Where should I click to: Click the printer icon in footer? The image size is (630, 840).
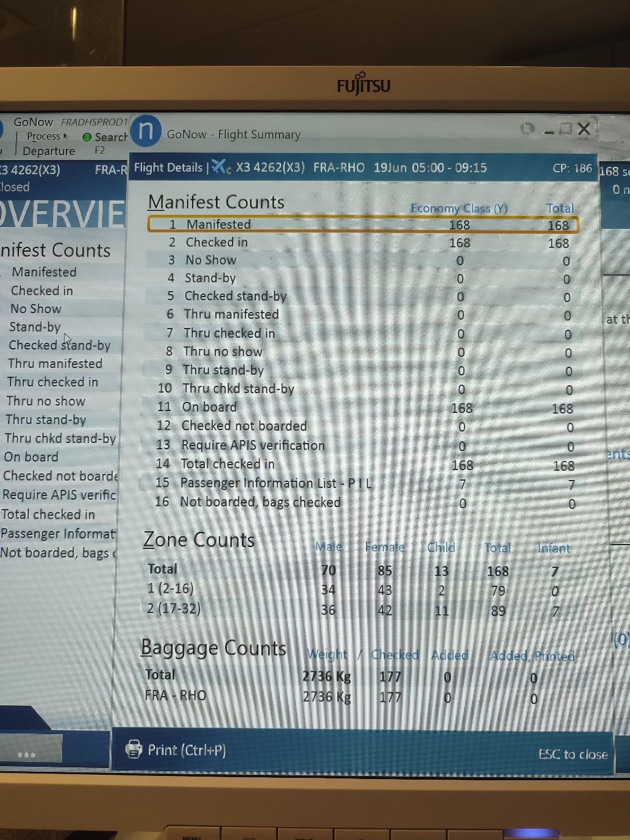pyautogui.click(x=133, y=749)
